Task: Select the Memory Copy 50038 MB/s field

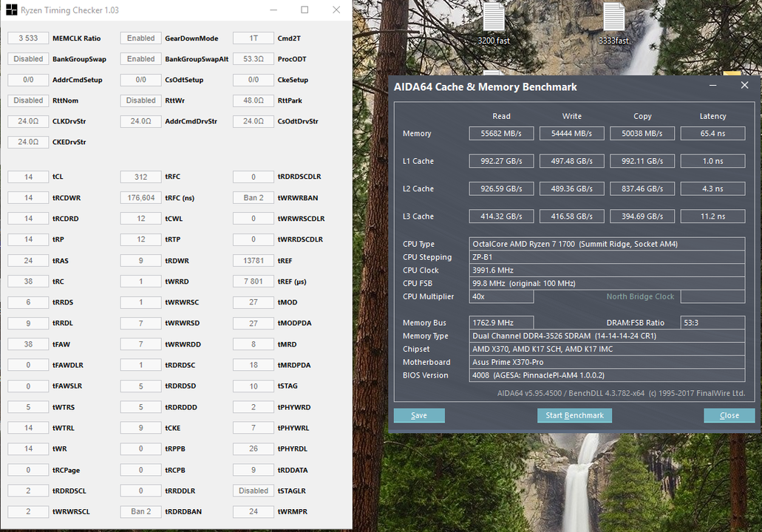Action: coord(642,133)
